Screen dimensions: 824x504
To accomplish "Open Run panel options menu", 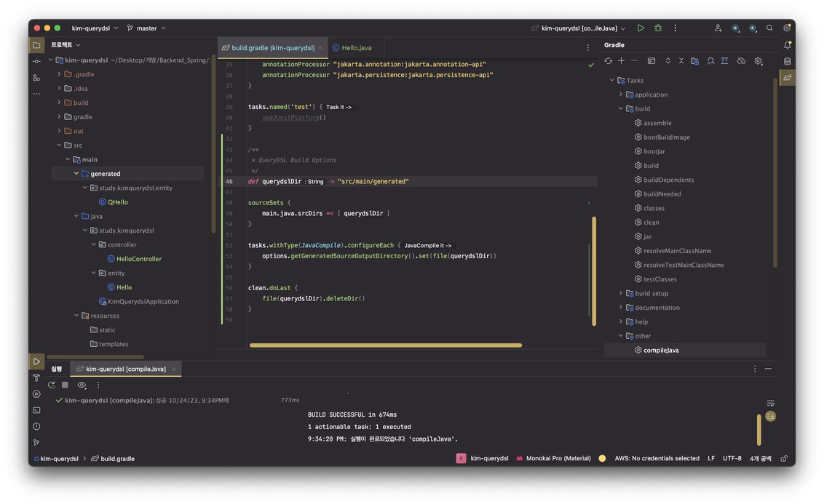I will pos(755,369).
